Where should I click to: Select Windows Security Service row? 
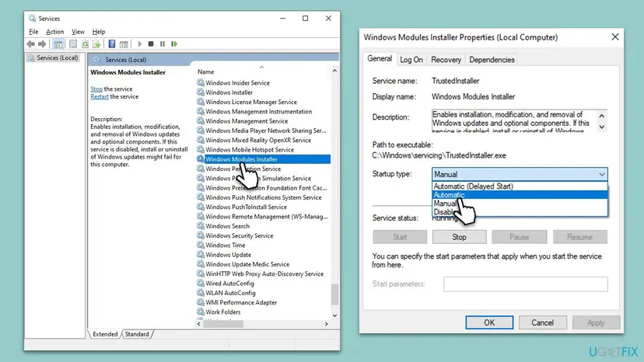[263, 235]
